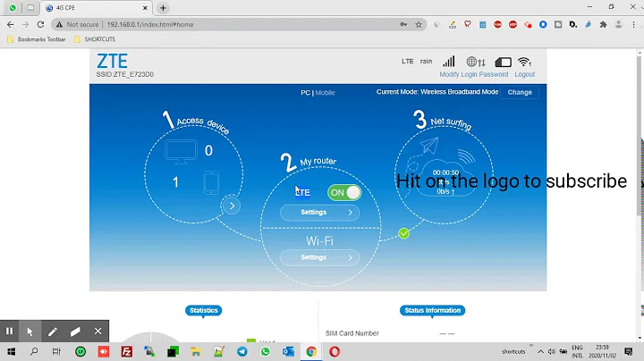Image resolution: width=644 pixels, height=361 pixels.
Task: Close the 4G CPE tab
Action: click(x=145, y=8)
